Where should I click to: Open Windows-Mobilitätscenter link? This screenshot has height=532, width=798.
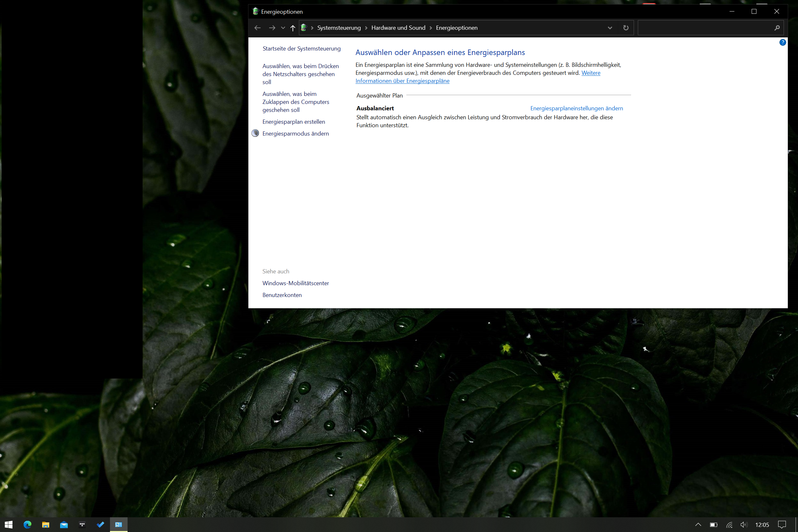coord(295,283)
